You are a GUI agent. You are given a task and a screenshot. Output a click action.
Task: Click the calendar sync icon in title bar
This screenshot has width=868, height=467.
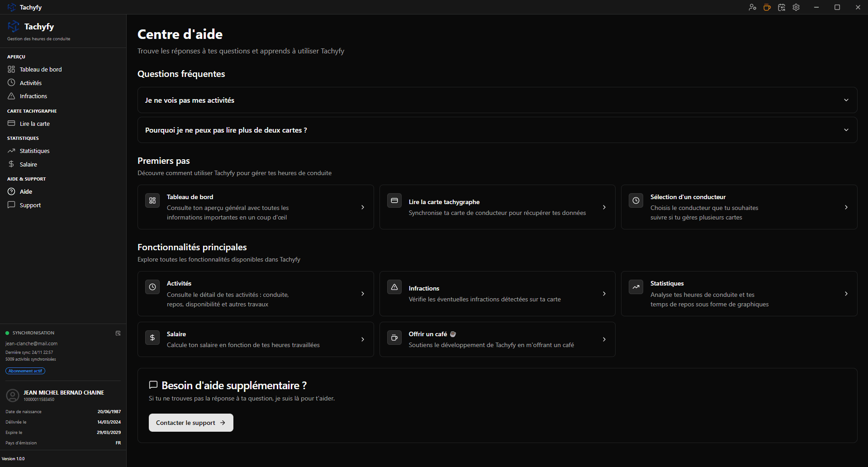[781, 7]
